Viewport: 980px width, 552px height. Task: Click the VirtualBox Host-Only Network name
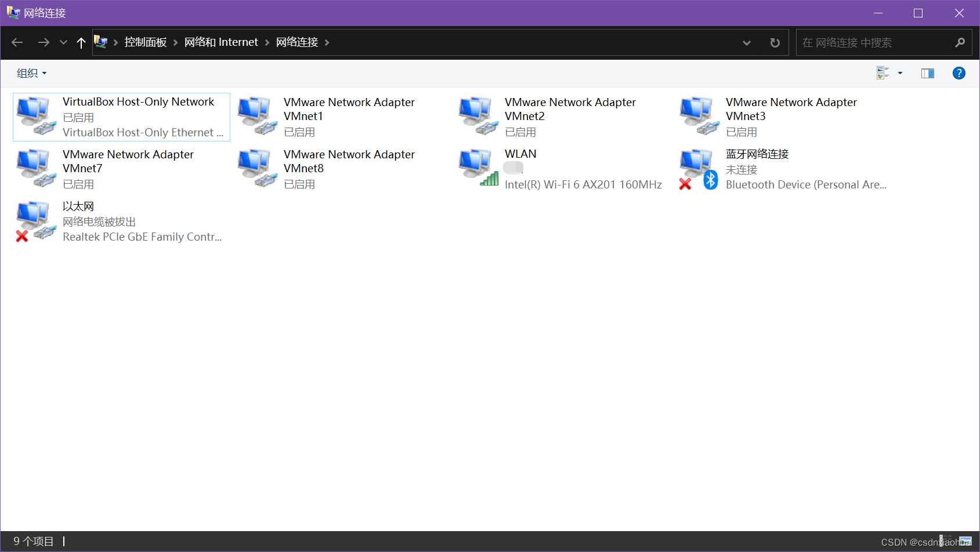tap(139, 101)
